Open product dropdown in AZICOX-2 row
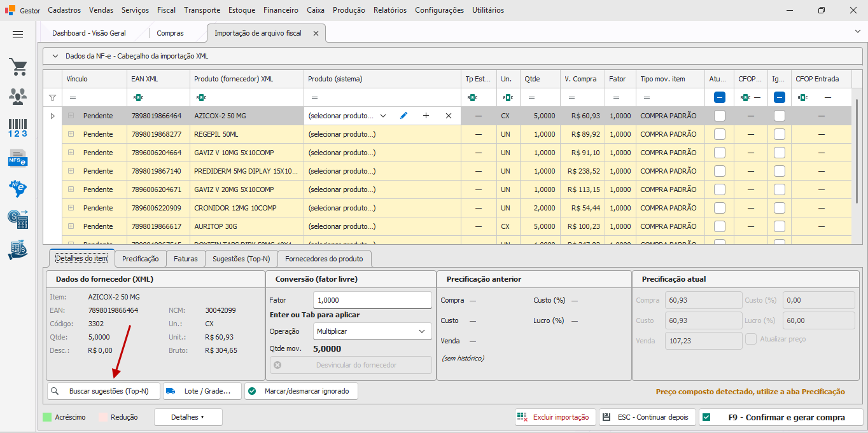 pyautogui.click(x=383, y=116)
